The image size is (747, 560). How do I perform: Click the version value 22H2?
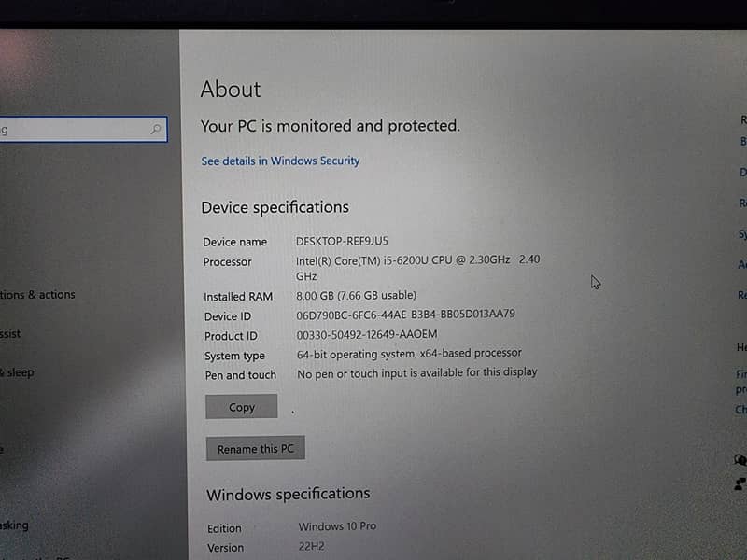tap(311, 548)
